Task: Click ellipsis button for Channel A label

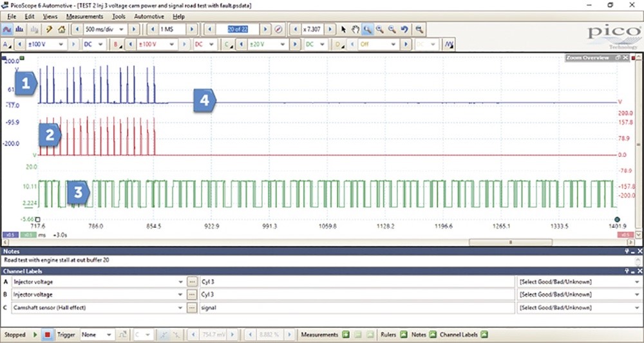Action: pos(192,282)
